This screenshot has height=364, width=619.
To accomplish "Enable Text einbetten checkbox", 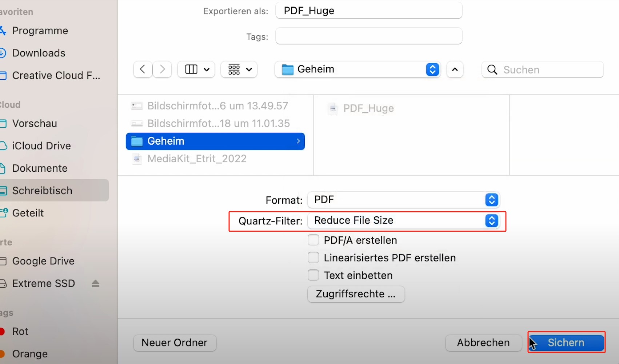I will pos(314,275).
